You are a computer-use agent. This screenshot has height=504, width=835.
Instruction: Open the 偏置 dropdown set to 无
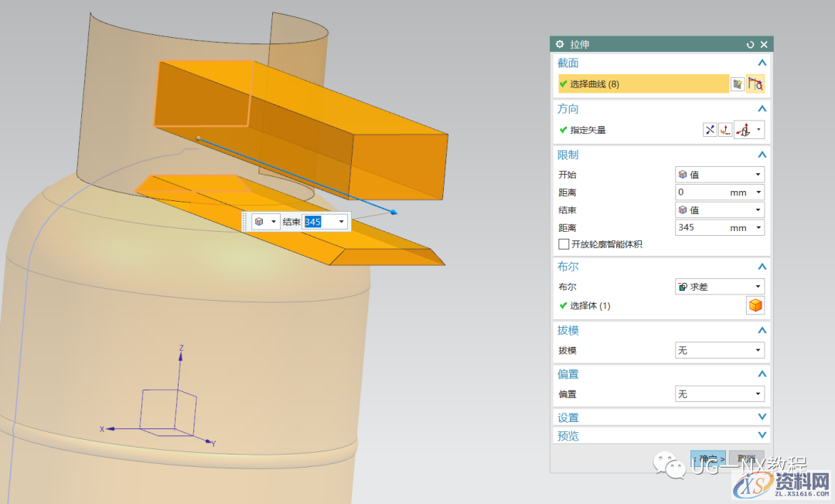tap(719, 394)
